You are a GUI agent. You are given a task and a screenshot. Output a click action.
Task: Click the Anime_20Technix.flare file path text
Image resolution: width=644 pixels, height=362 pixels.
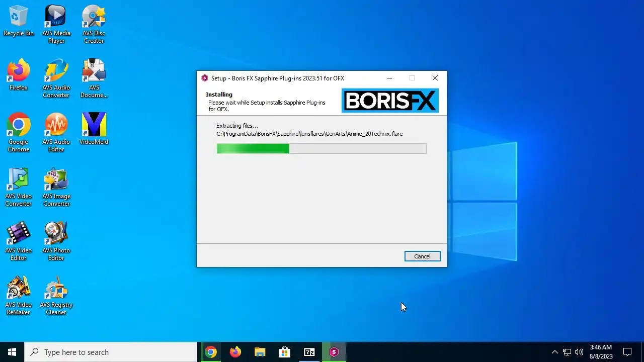[x=309, y=134]
